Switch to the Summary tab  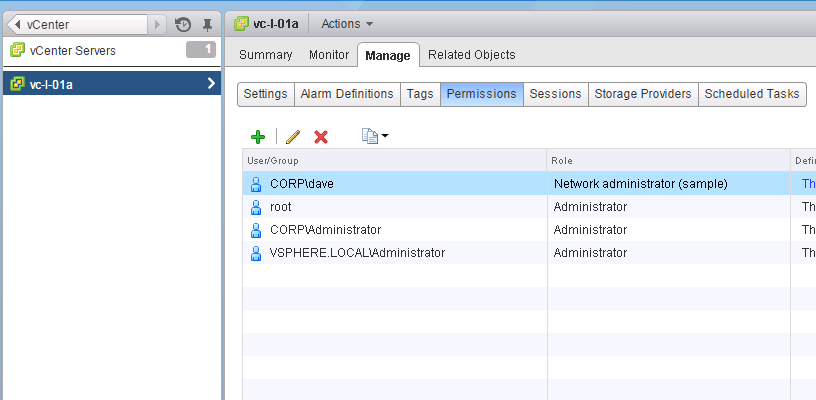(265, 55)
